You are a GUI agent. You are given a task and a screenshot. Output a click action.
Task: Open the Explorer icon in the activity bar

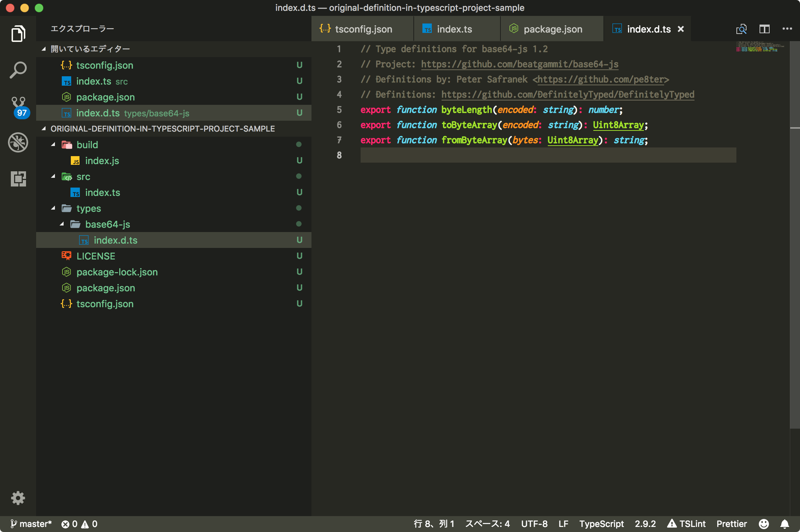[x=18, y=33]
